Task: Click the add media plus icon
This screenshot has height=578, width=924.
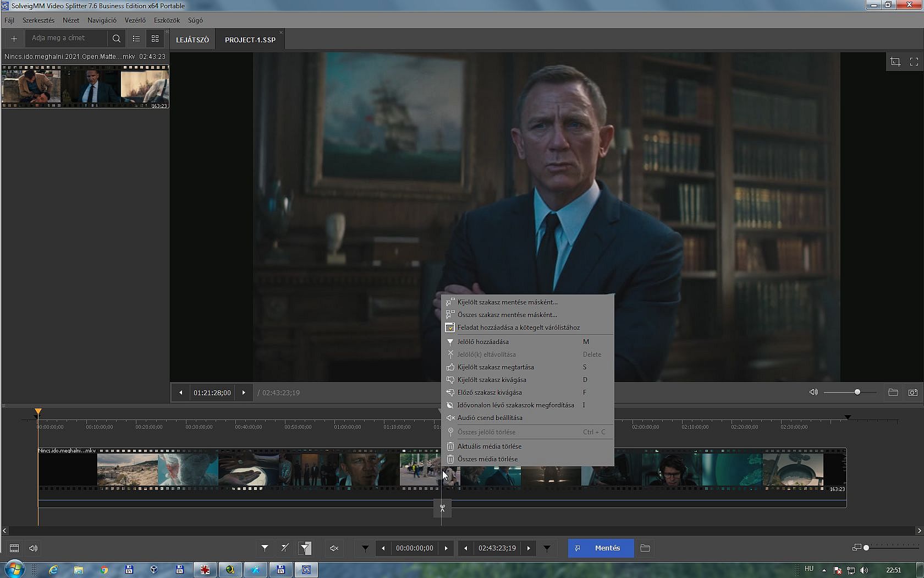Action: pyautogui.click(x=14, y=39)
